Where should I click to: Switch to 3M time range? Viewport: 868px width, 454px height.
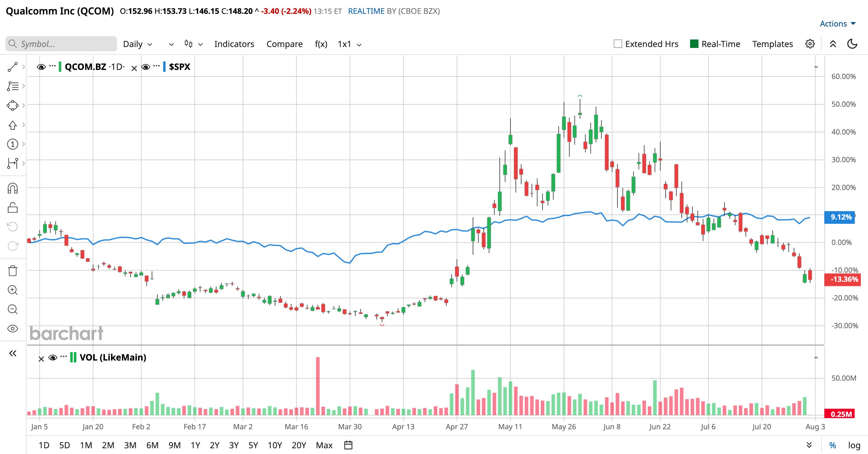tap(130, 445)
